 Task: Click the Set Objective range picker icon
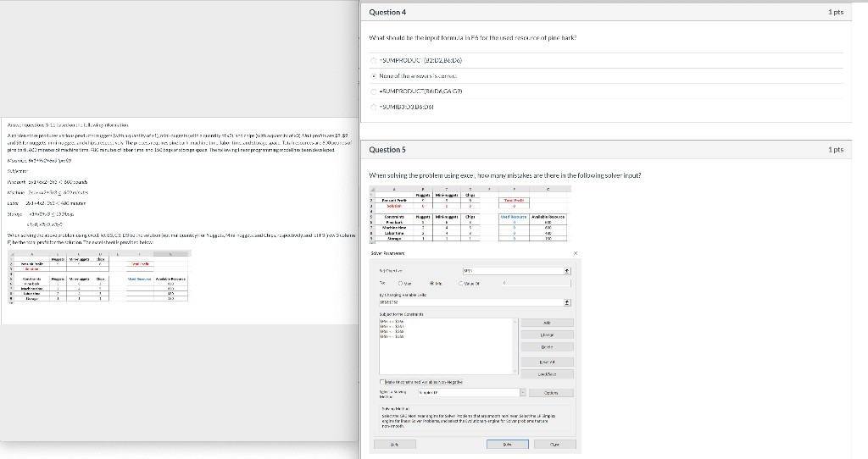click(567, 271)
